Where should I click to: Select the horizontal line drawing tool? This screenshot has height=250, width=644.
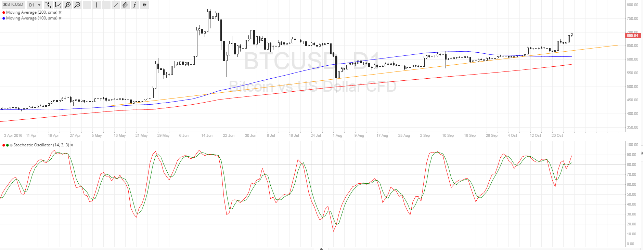pos(106,5)
